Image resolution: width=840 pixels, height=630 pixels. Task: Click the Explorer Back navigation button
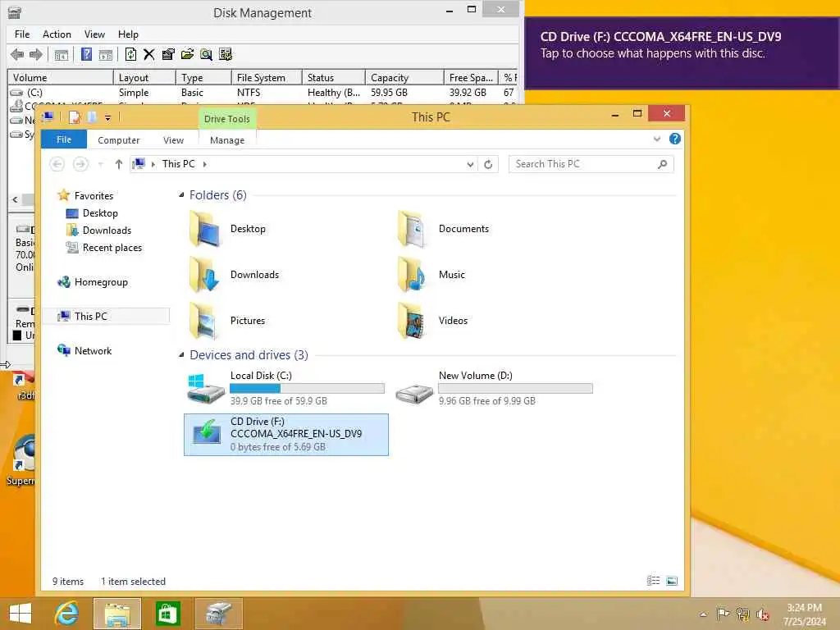(57, 164)
